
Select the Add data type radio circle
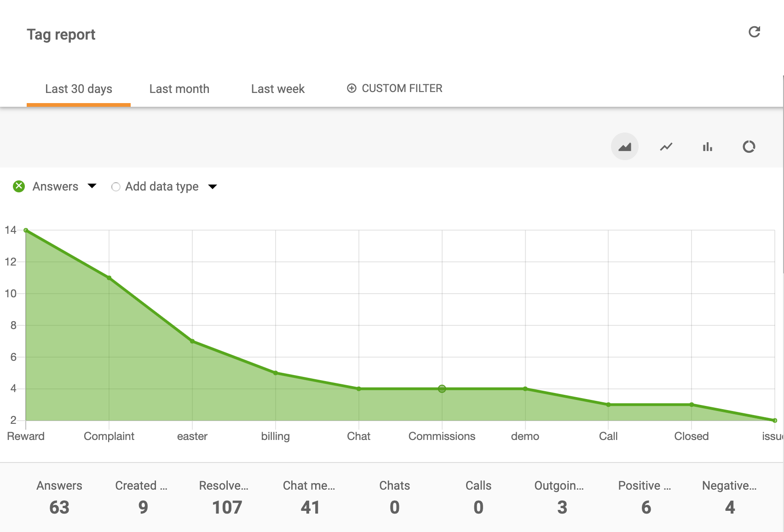pyautogui.click(x=116, y=187)
